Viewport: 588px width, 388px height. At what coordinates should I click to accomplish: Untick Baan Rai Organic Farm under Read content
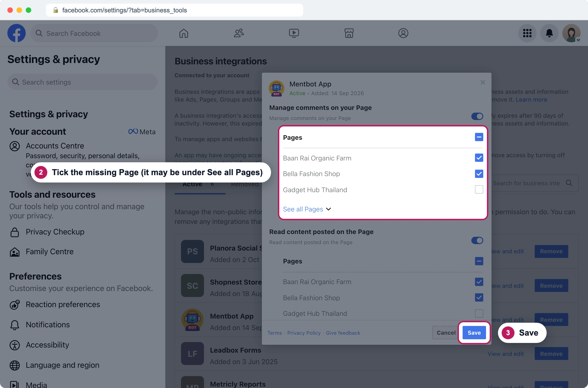pyautogui.click(x=479, y=282)
